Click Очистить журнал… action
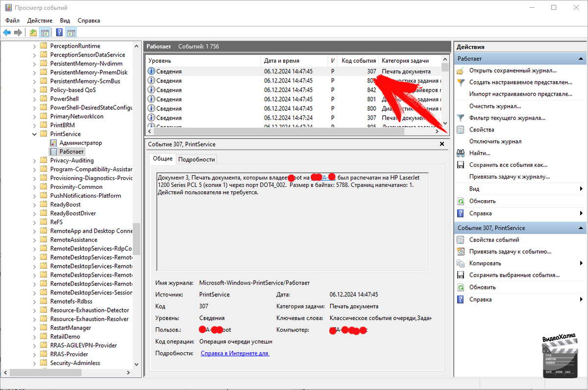Viewport: 588px width, 390px height. [495, 106]
